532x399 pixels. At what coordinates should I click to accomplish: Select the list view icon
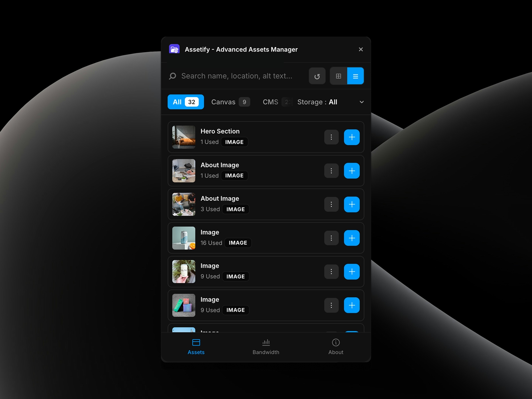pos(355,76)
